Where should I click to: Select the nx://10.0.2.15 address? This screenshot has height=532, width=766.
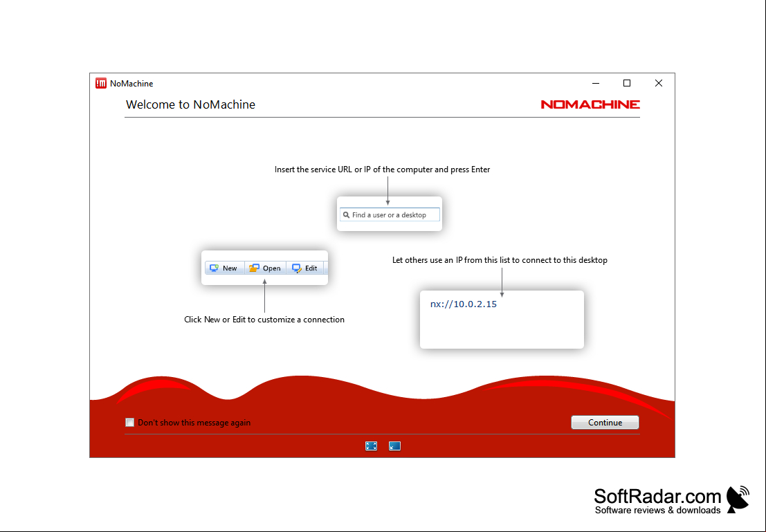coord(463,304)
